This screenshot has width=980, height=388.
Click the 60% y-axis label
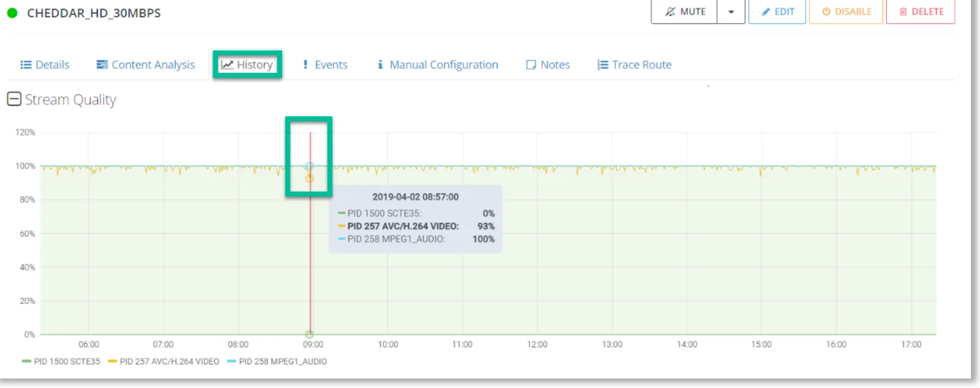(28, 234)
